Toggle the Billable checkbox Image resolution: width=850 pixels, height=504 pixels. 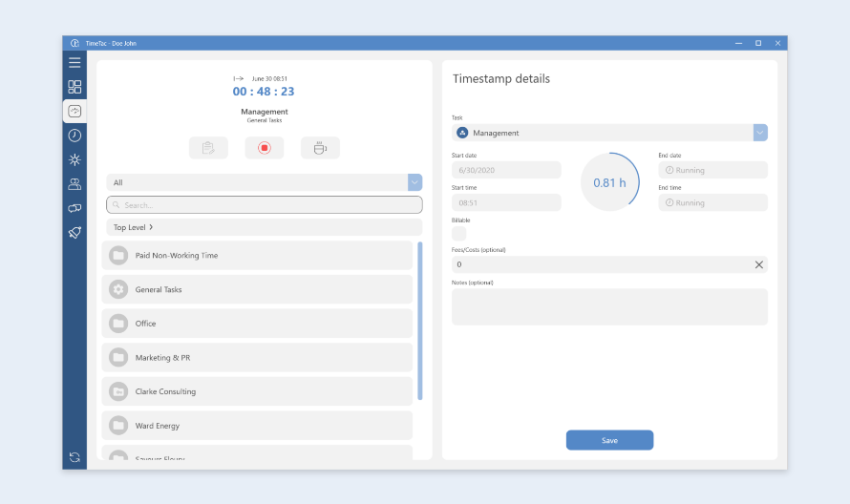458,234
